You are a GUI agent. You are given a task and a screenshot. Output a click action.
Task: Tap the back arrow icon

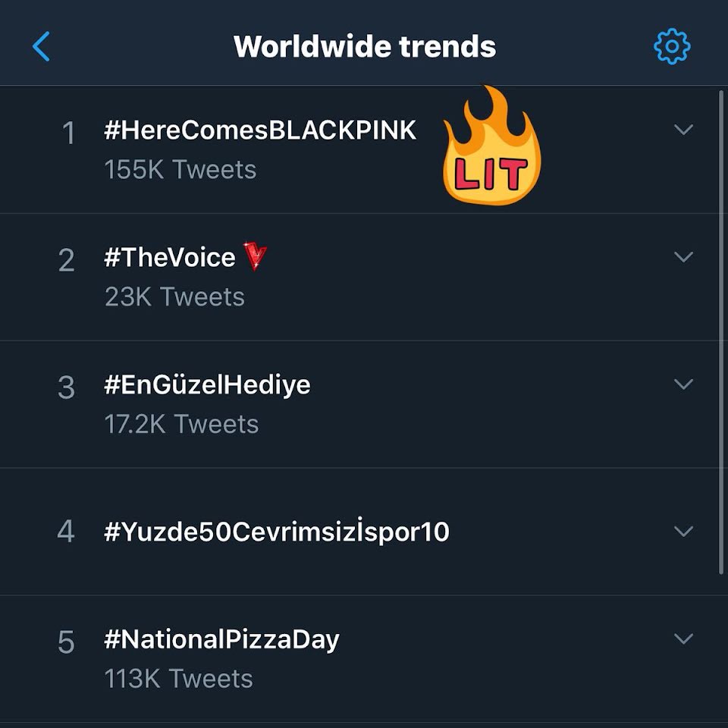pos(42,47)
